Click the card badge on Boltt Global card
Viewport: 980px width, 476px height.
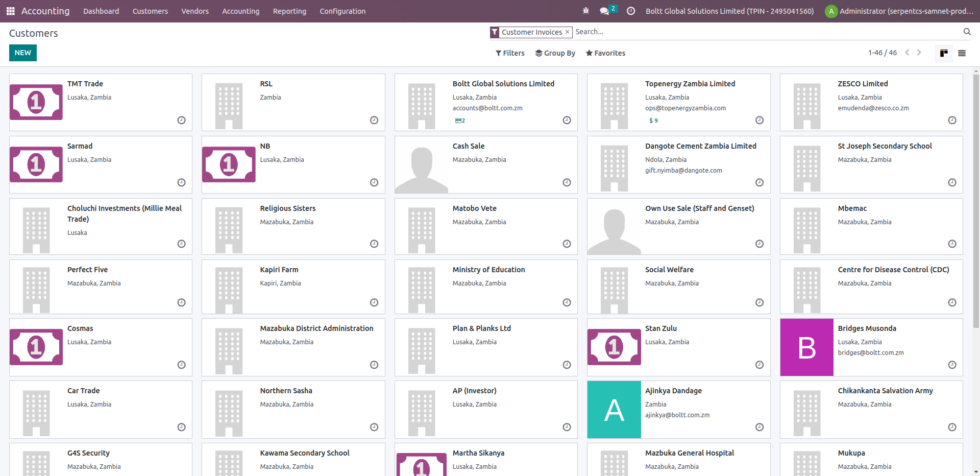tap(460, 121)
